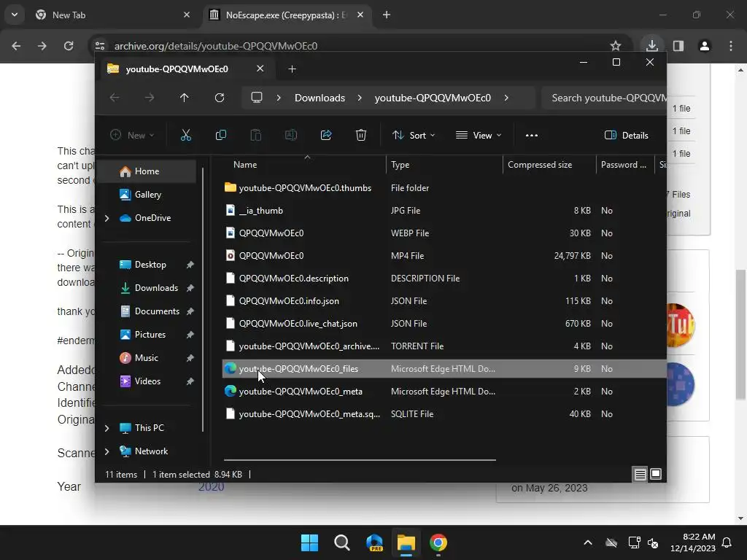Click Downloads in the address breadcrumb
The width and height of the screenshot is (747, 560).
click(320, 98)
